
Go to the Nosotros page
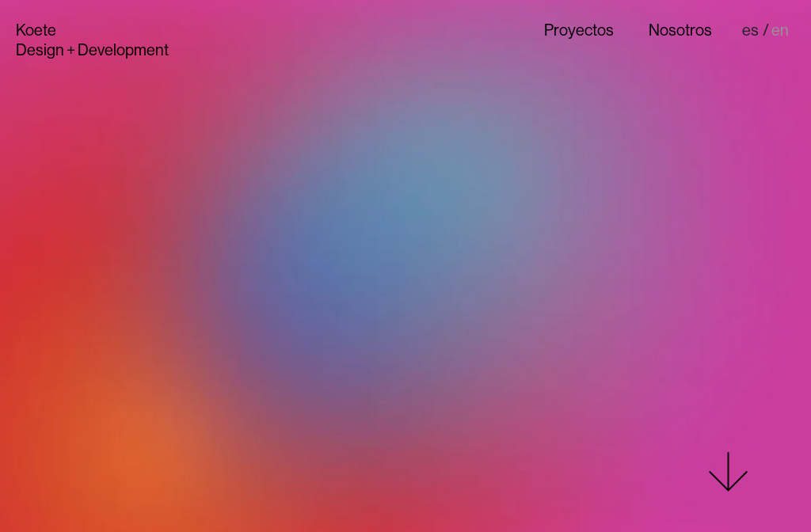[680, 30]
